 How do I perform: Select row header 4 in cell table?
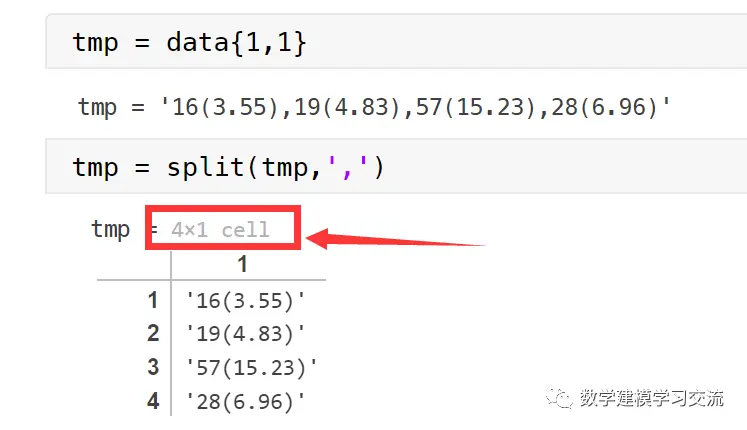click(x=153, y=401)
